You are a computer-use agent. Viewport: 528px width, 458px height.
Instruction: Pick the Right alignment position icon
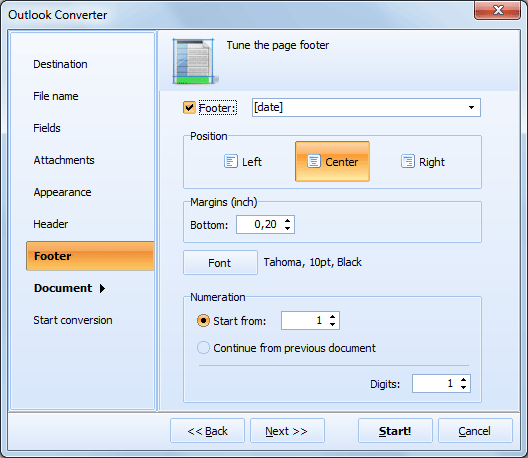407,161
